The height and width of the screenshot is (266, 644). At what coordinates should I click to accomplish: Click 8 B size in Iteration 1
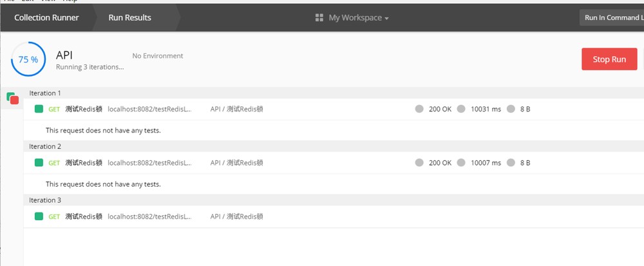point(526,109)
